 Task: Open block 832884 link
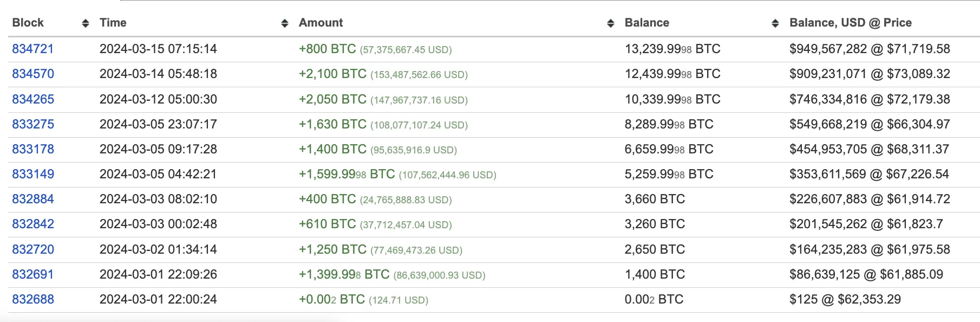point(33,199)
